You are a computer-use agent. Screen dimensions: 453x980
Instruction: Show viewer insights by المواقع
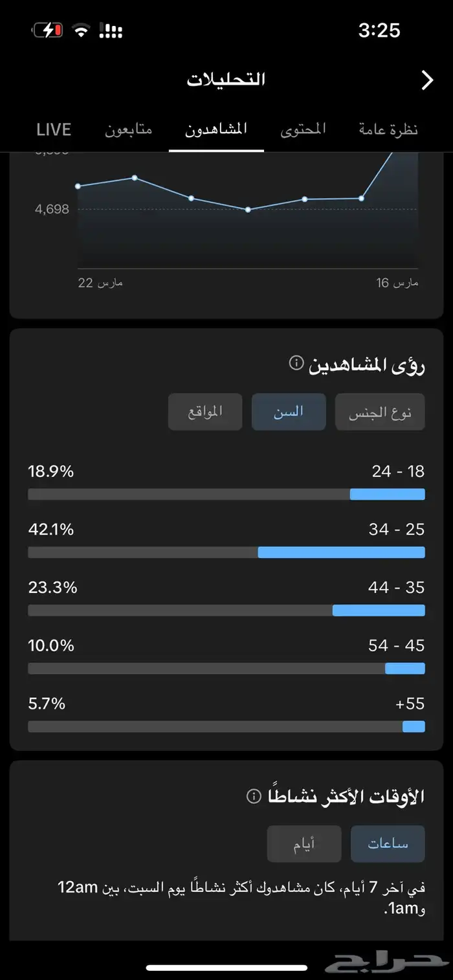205,412
